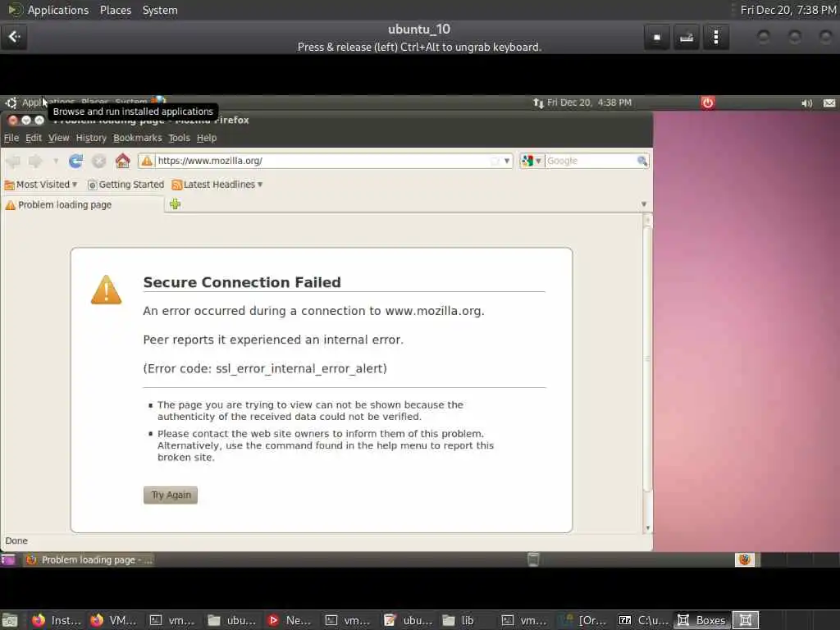Click guest clock Fri Dec 20, 4:38 PM
The width and height of the screenshot is (840, 630).
(x=589, y=103)
